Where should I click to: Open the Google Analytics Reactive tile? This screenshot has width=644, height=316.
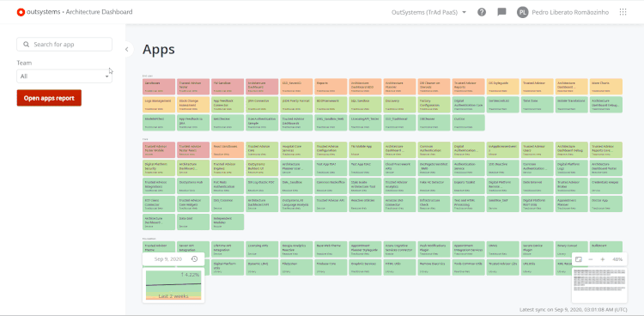[x=296, y=249]
